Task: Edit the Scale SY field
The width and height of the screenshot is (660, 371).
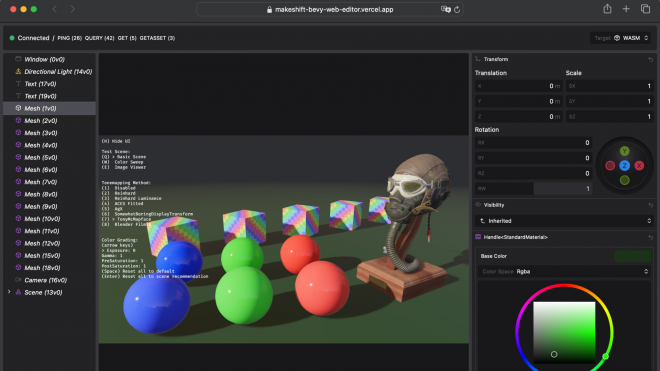Action: coord(609,101)
